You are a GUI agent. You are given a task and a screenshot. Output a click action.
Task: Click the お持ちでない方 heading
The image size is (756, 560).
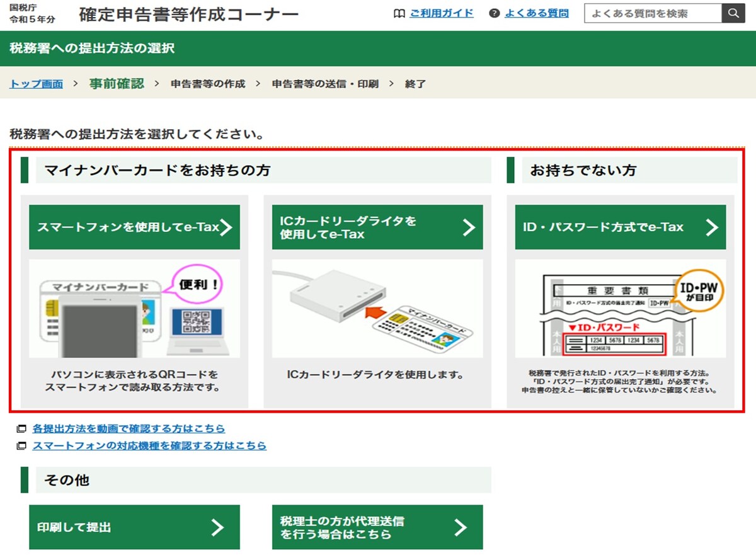pyautogui.click(x=583, y=170)
